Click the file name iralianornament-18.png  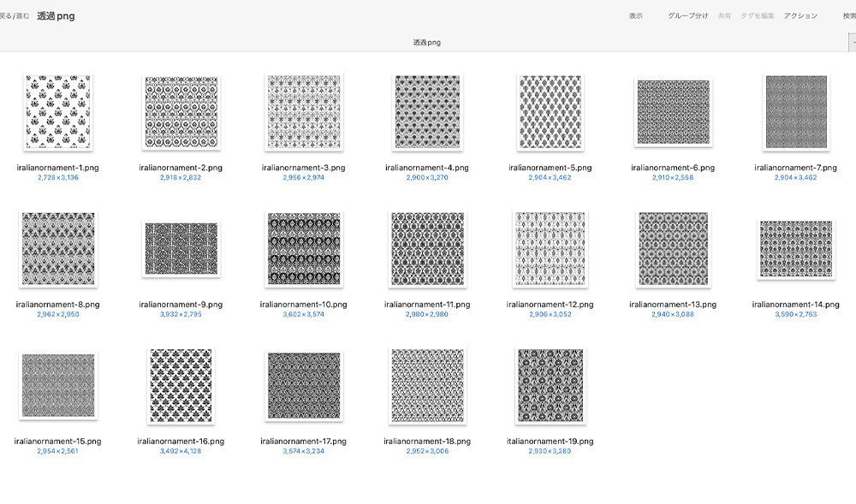click(x=427, y=442)
